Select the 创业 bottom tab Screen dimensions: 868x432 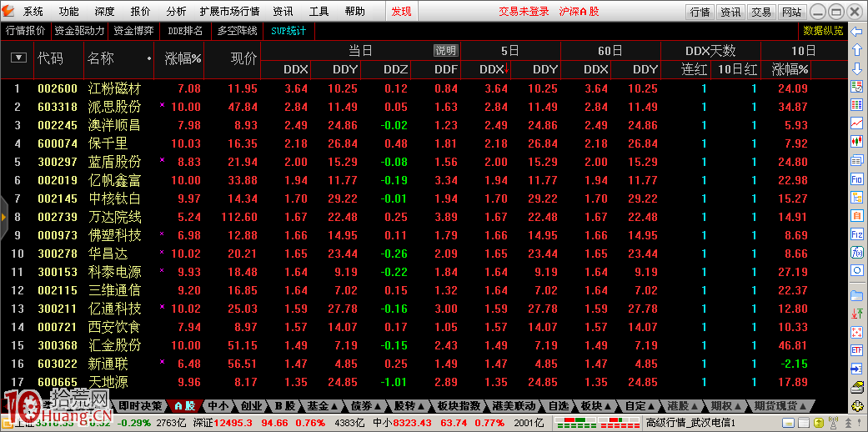(252, 406)
